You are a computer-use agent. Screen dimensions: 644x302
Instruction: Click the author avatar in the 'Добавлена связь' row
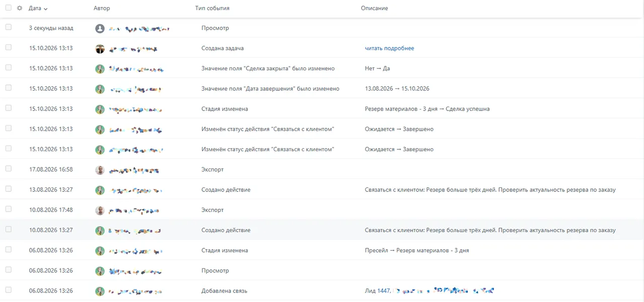point(100,291)
